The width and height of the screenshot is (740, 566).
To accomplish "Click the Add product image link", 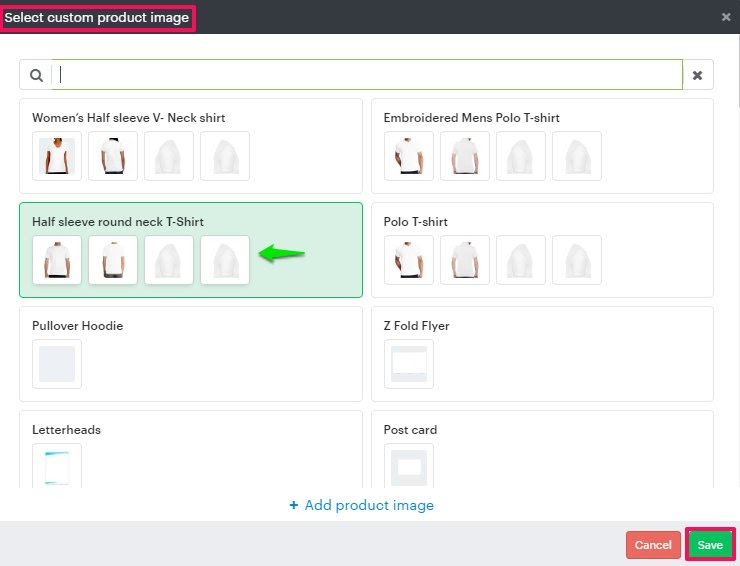I will [x=362, y=505].
